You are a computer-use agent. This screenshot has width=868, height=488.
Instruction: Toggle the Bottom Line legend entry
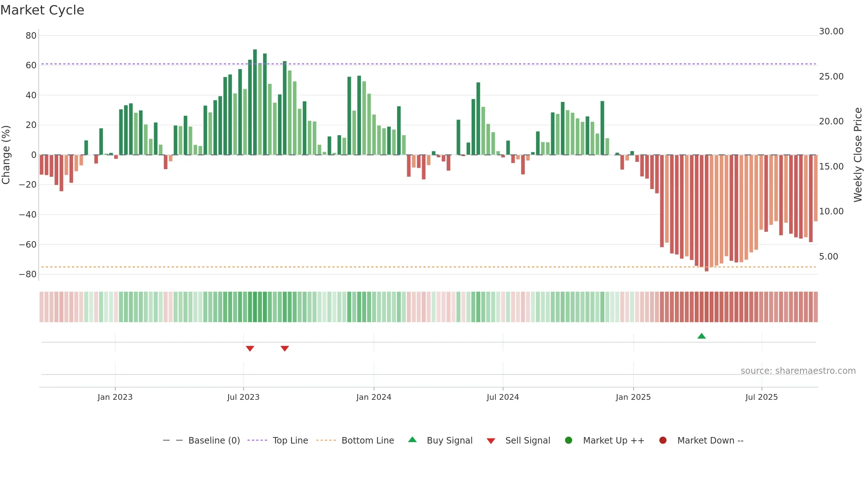coord(355,440)
